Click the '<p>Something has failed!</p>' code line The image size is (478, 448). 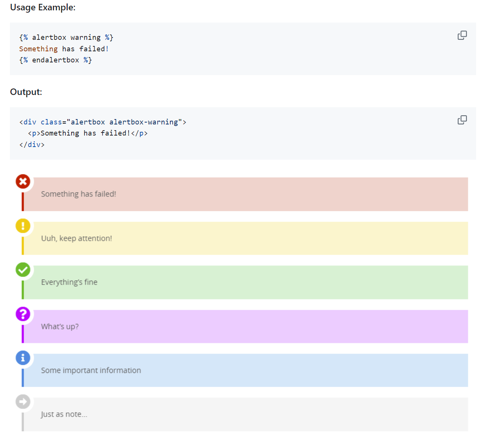88,133
